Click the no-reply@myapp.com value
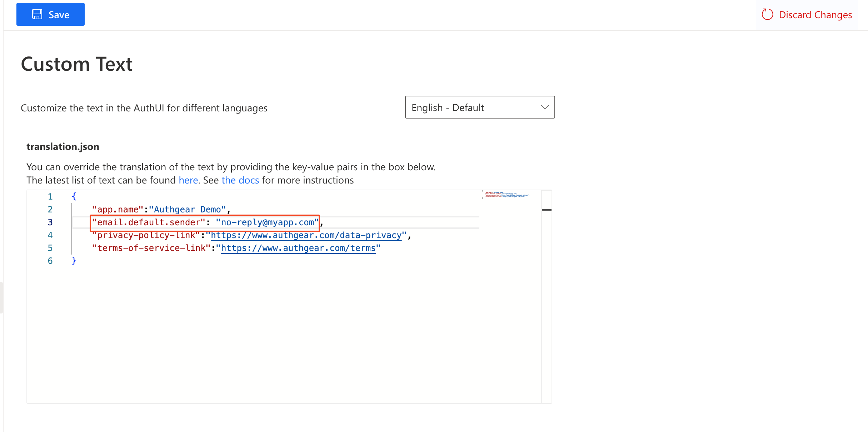The width and height of the screenshot is (868, 432). coord(267,222)
